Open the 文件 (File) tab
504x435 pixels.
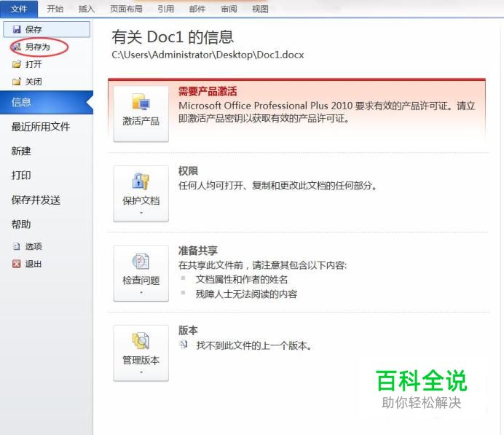pos(19,9)
